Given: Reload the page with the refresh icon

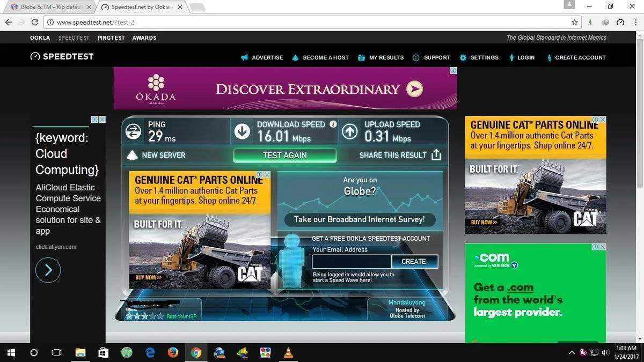Looking at the screenshot, I should pyautogui.click(x=35, y=22).
